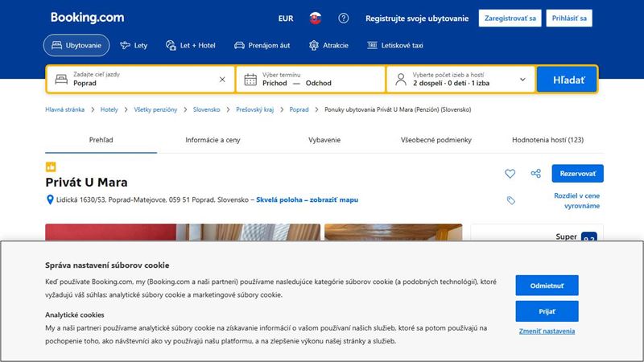Click the Hľadať search button

(567, 79)
